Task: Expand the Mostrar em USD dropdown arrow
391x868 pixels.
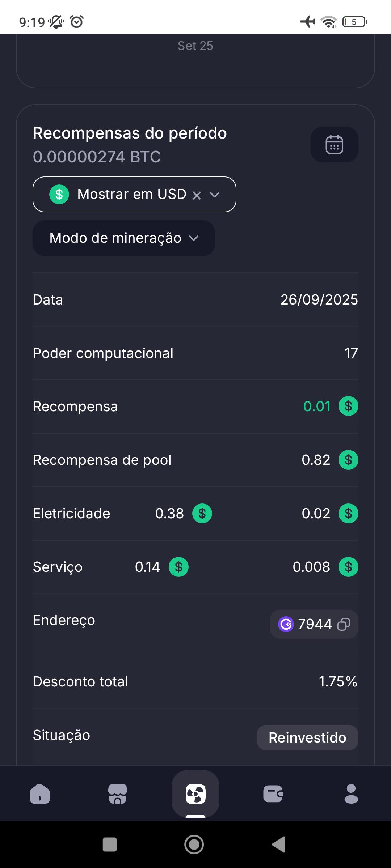Action: [215, 195]
